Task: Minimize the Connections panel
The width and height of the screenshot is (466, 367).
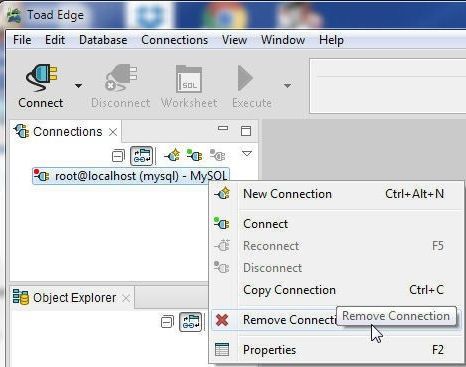Action: [x=223, y=128]
